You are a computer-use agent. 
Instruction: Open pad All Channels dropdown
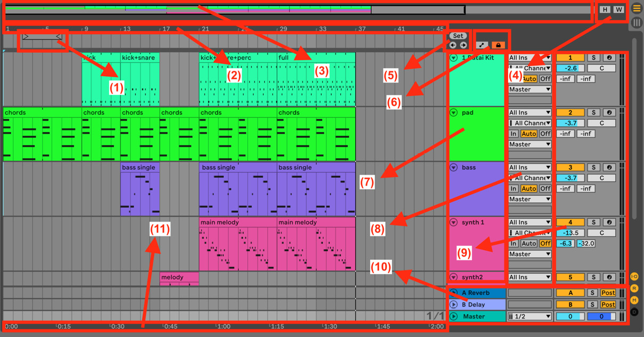coord(530,123)
